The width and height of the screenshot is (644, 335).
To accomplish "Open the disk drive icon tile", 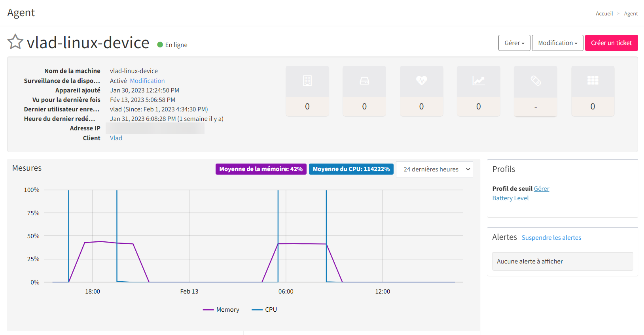I will point(364,91).
